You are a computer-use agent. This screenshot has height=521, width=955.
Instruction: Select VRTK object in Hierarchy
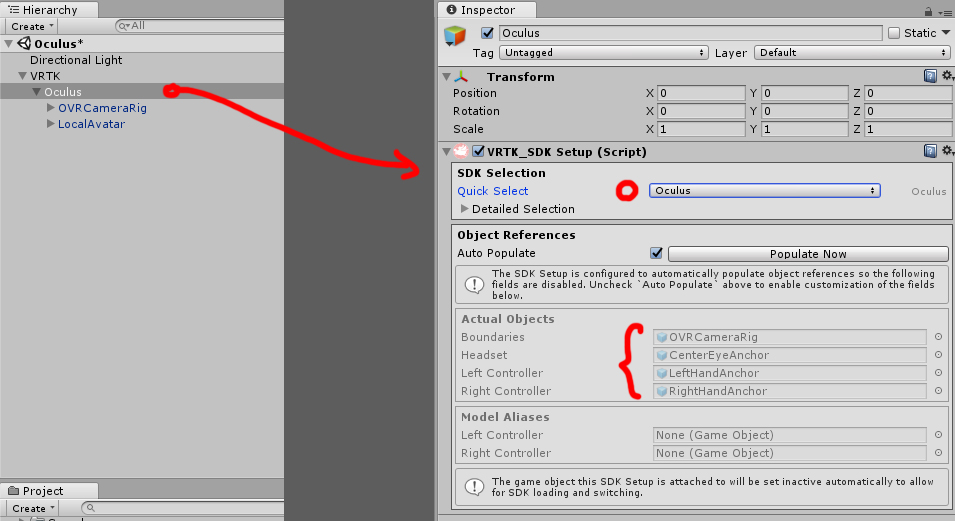pyautogui.click(x=45, y=76)
